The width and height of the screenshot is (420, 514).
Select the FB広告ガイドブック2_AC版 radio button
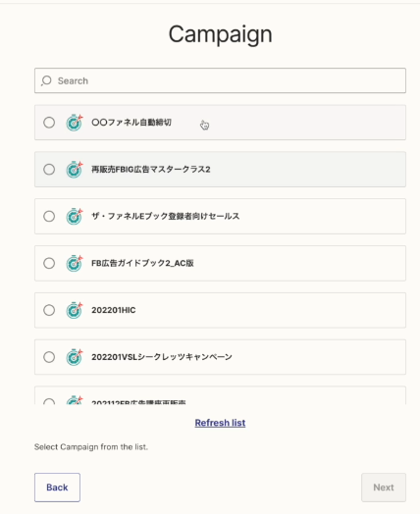pyautogui.click(x=49, y=263)
